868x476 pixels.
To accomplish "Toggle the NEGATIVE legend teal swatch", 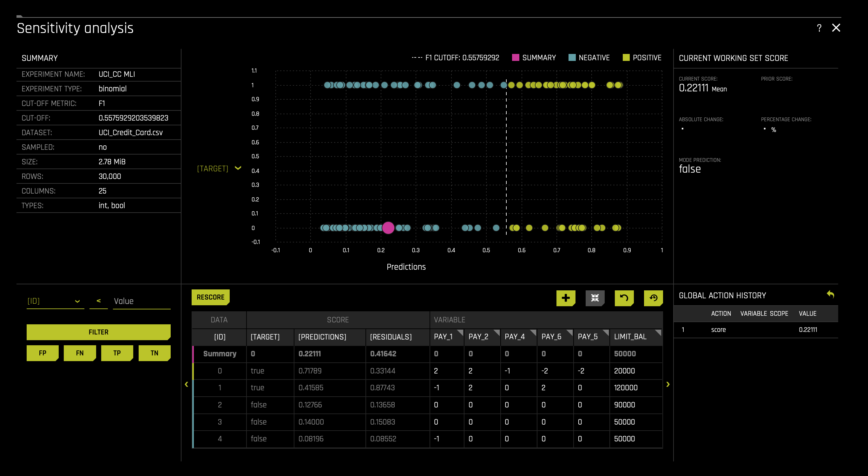I will (x=572, y=58).
